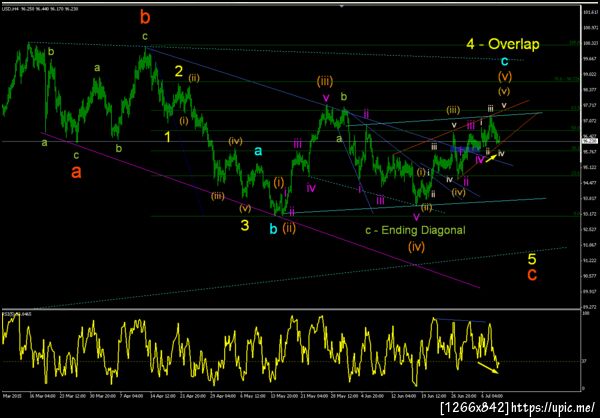Viewport: 600px width, 418px height.
Task: Click the 97.717 price axis label
Action: 590,105
